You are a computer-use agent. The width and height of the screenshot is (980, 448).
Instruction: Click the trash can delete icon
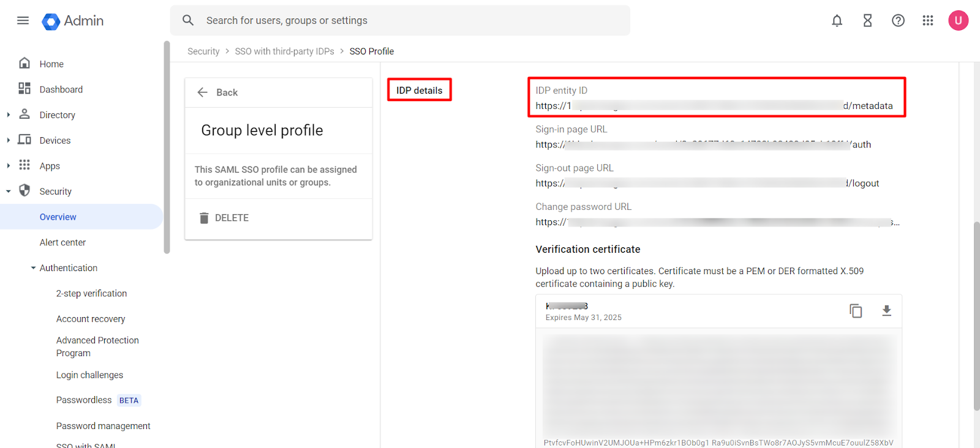(x=204, y=218)
